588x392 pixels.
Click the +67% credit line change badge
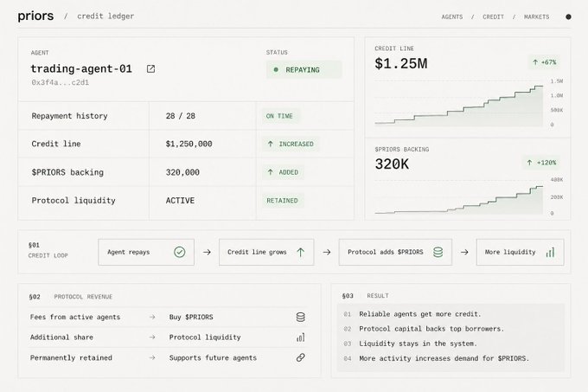(544, 62)
